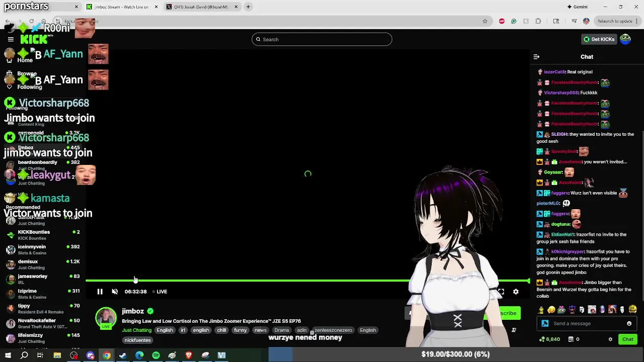Open the emoji picker in chat input

point(629,324)
